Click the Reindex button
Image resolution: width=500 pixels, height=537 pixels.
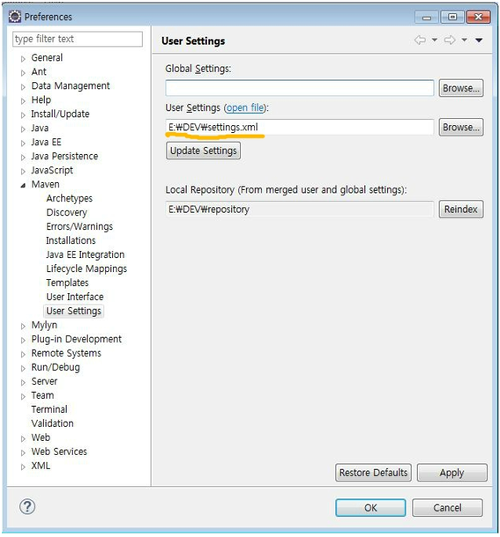point(461,209)
